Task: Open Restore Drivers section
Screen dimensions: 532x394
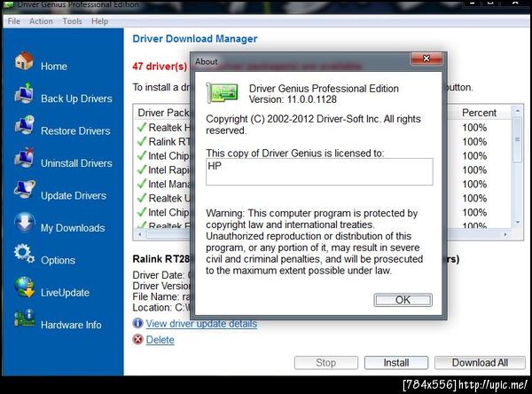Action: click(75, 130)
